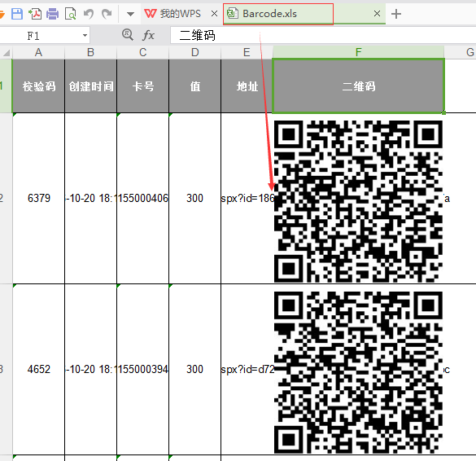This screenshot has width=476, height=461.
Task: Click the Save icon in toolbar
Action: [x=17, y=14]
